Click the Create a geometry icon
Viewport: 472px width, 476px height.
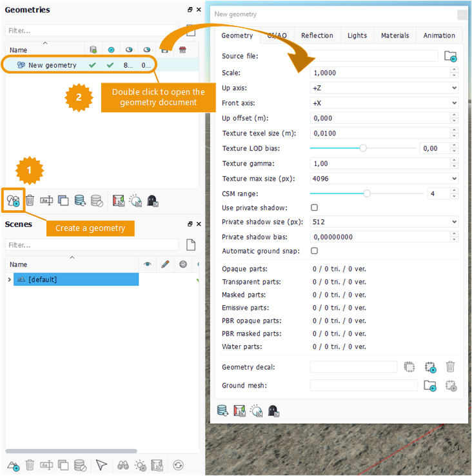pos(13,201)
